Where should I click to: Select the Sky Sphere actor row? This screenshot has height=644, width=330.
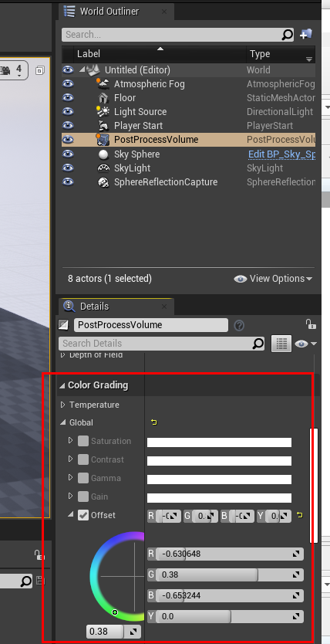pyautogui.click(x=137, y=154)
